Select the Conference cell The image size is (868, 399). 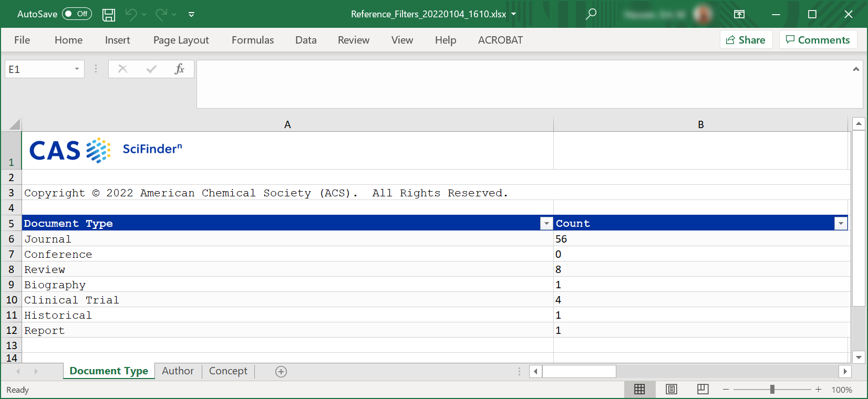point(287,254)
